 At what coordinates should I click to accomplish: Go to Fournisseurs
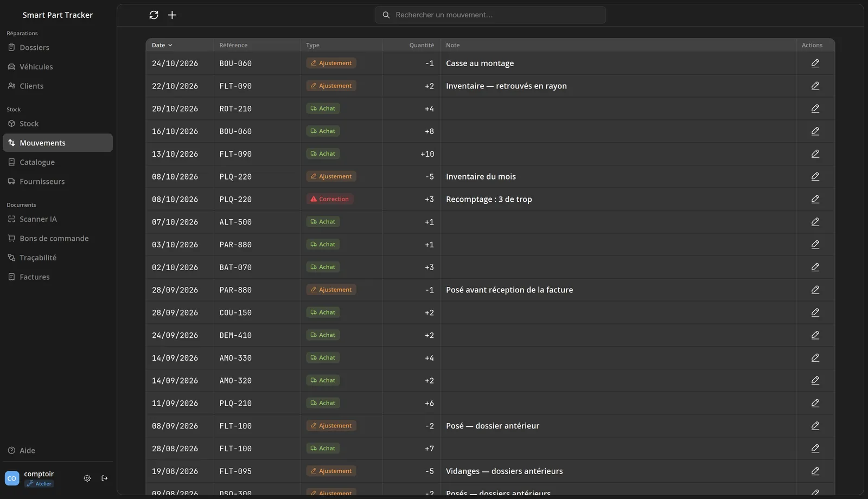[58, 182]
